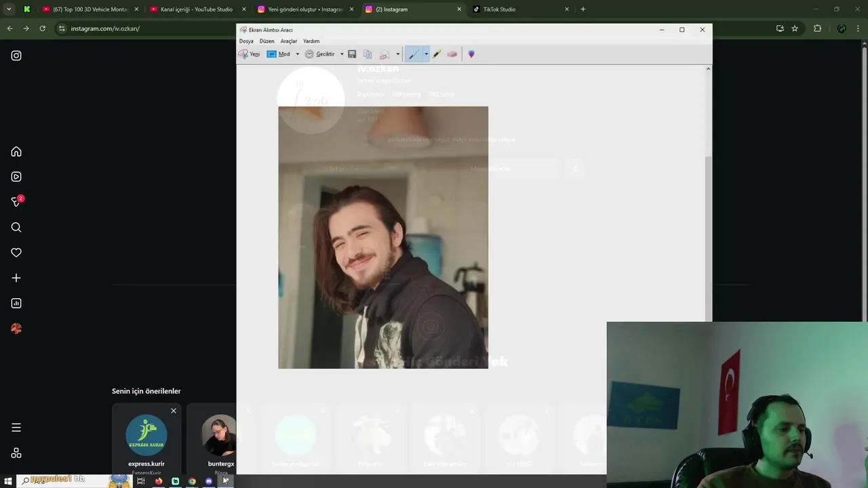868x488 pixels.
Task: Click the Mod rectangle snip button
Action: [x=279, y=54]
